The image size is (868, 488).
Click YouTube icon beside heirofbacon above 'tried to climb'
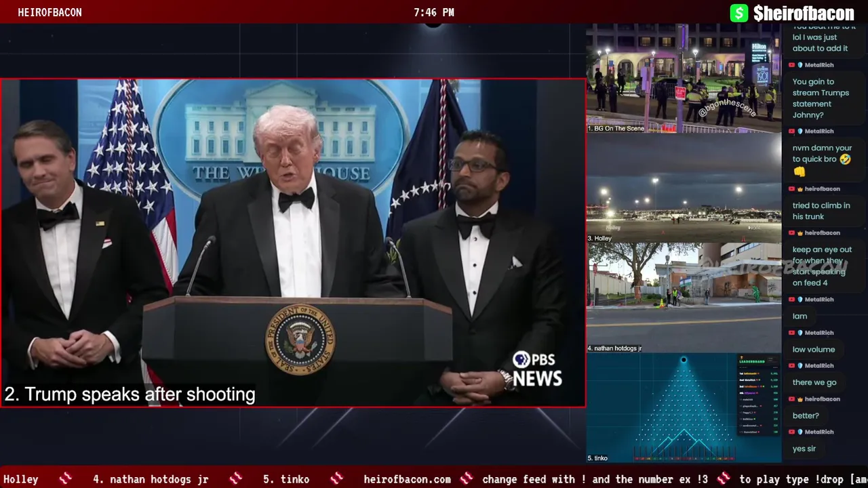(791, 189)
